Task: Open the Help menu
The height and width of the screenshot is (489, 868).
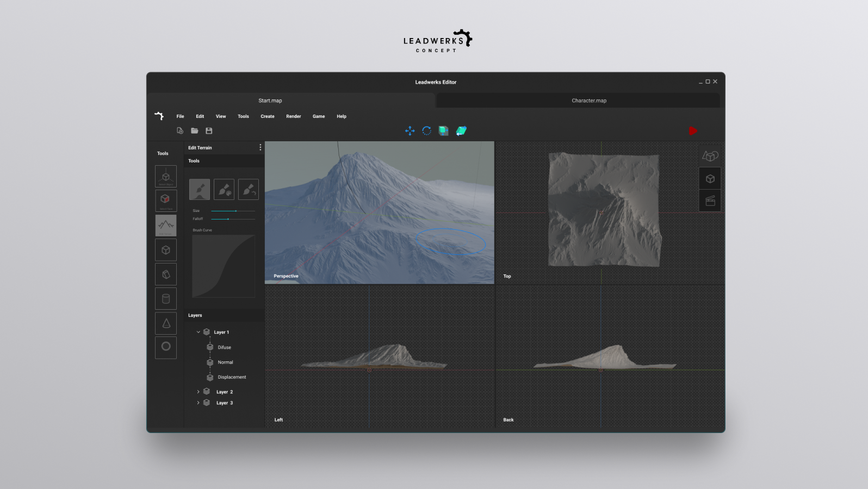Action: (342, 116)
